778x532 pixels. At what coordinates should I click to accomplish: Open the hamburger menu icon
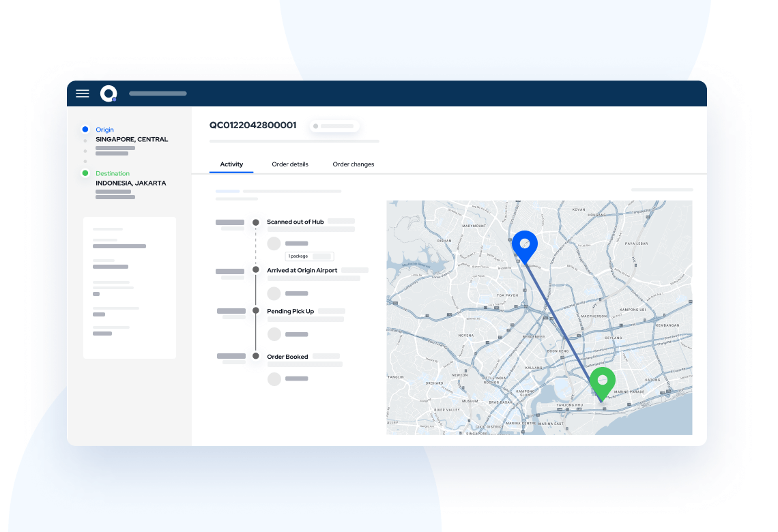(83, 93)
